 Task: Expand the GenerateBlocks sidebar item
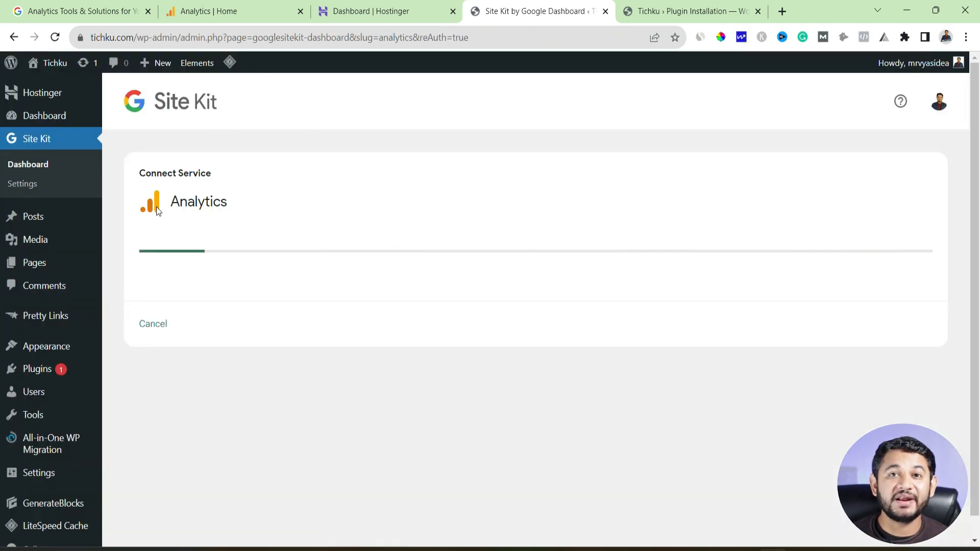coord(53,503)
